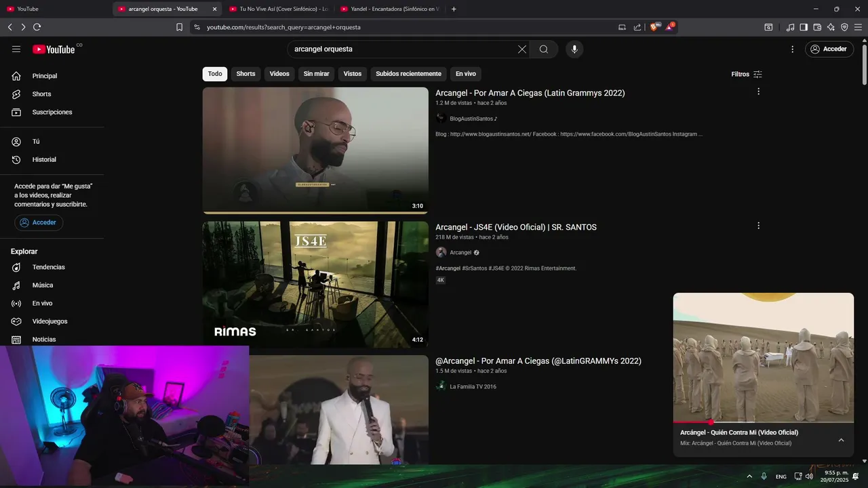Open taskbar volume speaker icon
868x488 pixels.
pos(809,476)
